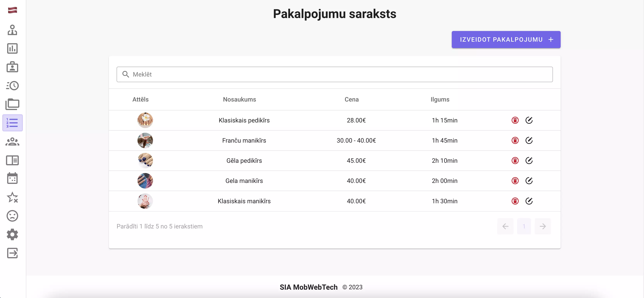The height and width of the screenshot is (298, 644).
Task: Click the IZVEIDOT PAKALPOJUMU button
Action: coord(506,39)
